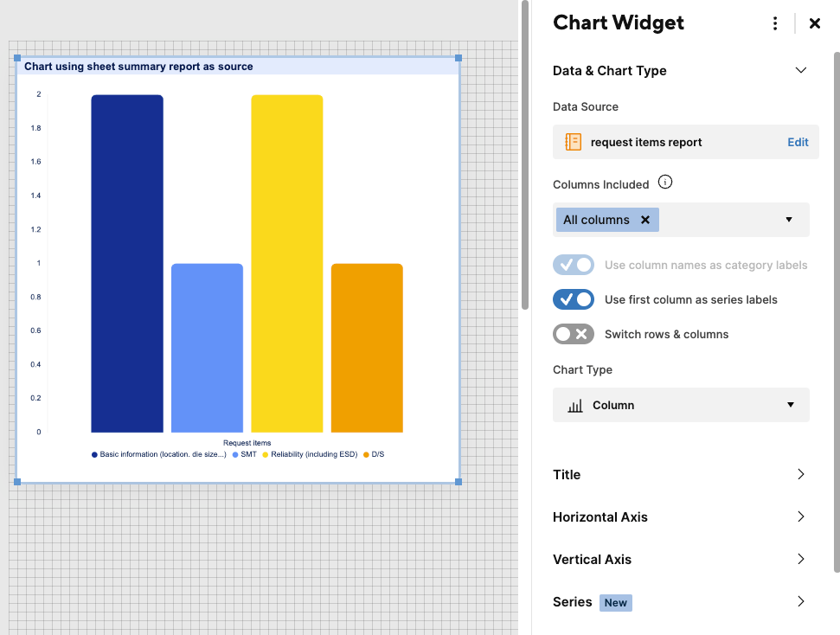This screenshot has height=635, width=840.
Task: Click the top-right chart resize handle
Action: [458, 58]
